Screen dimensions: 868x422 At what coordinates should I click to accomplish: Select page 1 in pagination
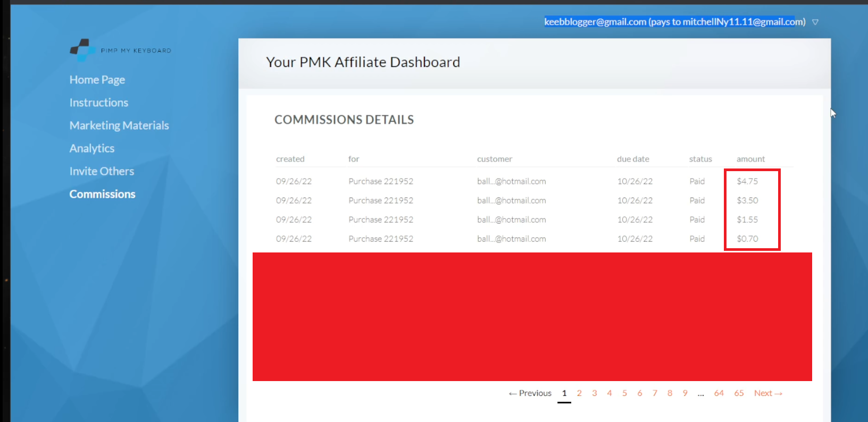point(564,393)
